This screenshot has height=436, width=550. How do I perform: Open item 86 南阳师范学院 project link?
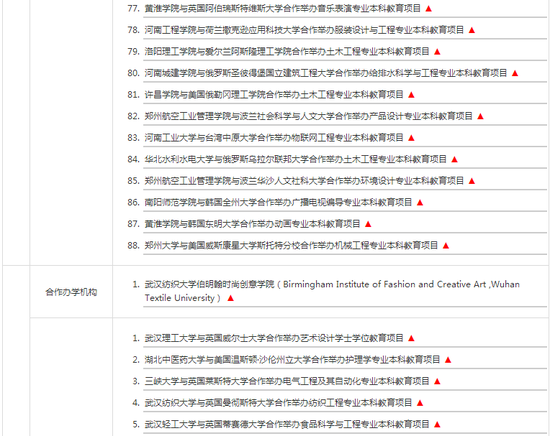pos(278,202)
